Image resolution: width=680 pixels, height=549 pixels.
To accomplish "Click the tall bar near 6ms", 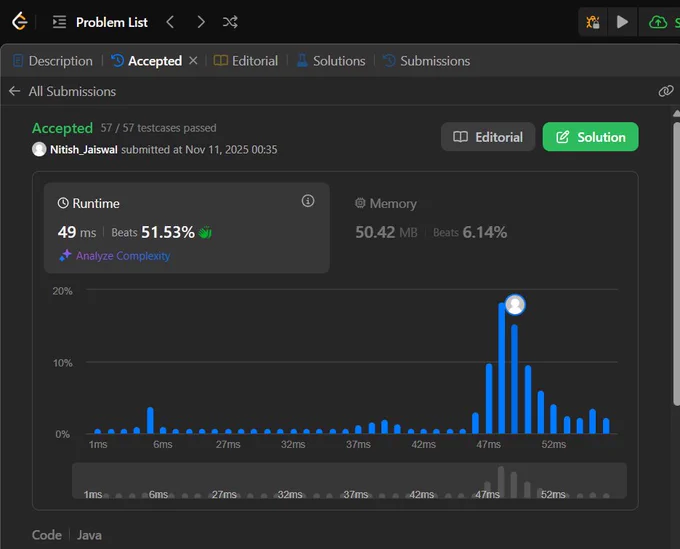I will 150,420.
